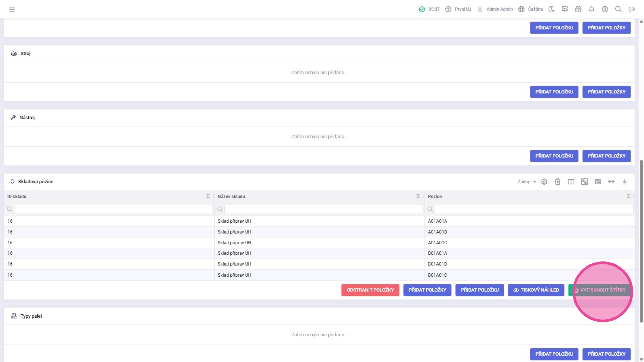Select the row with position B01A01B
Screen dimensions: 644x362
tap(437, 264)
